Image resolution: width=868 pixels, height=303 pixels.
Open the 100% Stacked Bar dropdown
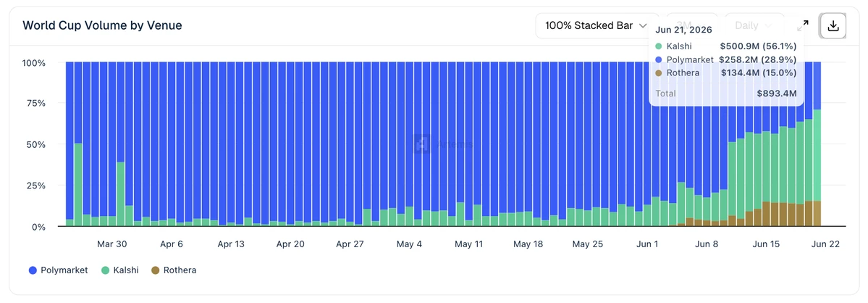pyautogui.click(x=597, y=25)
